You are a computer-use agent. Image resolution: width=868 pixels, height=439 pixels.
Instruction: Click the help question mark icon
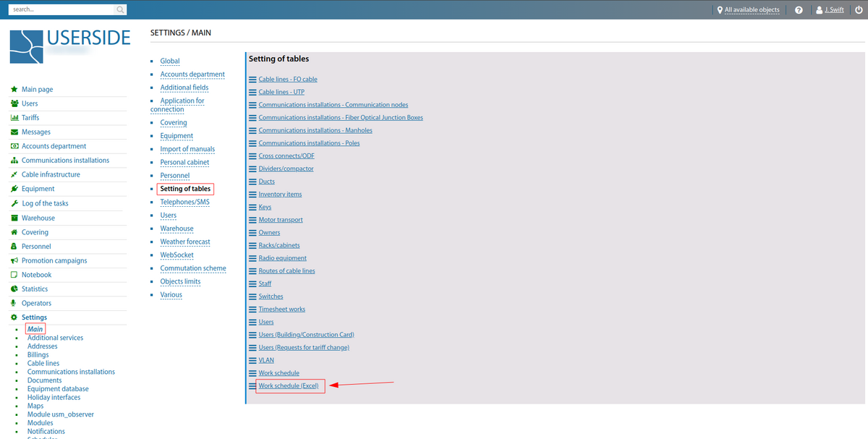pos(799,9)
